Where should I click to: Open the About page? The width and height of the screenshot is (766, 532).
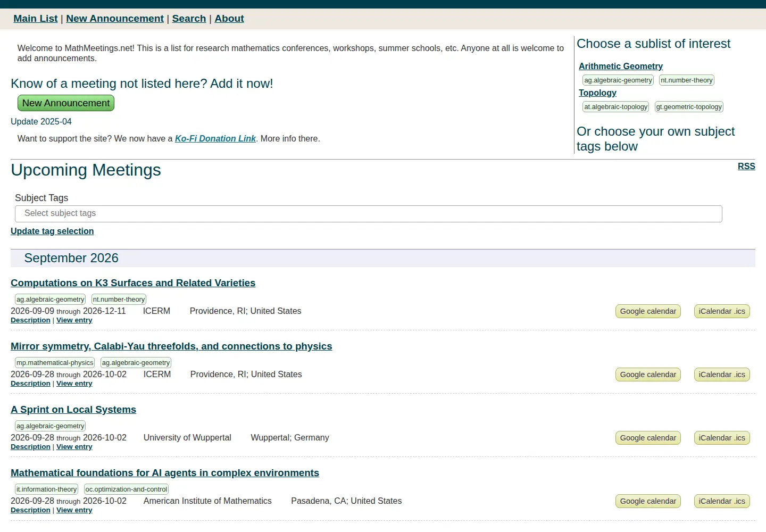click(229, 19)
